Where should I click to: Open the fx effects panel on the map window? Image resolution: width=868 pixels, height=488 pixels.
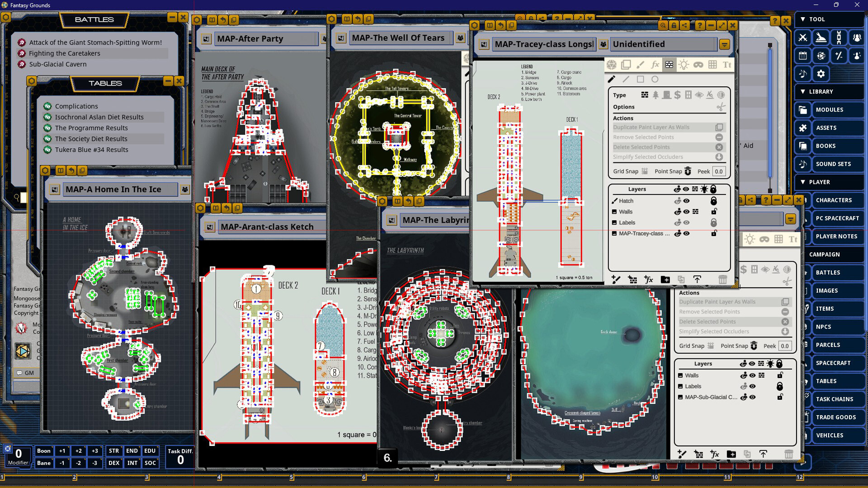point(655,65)
